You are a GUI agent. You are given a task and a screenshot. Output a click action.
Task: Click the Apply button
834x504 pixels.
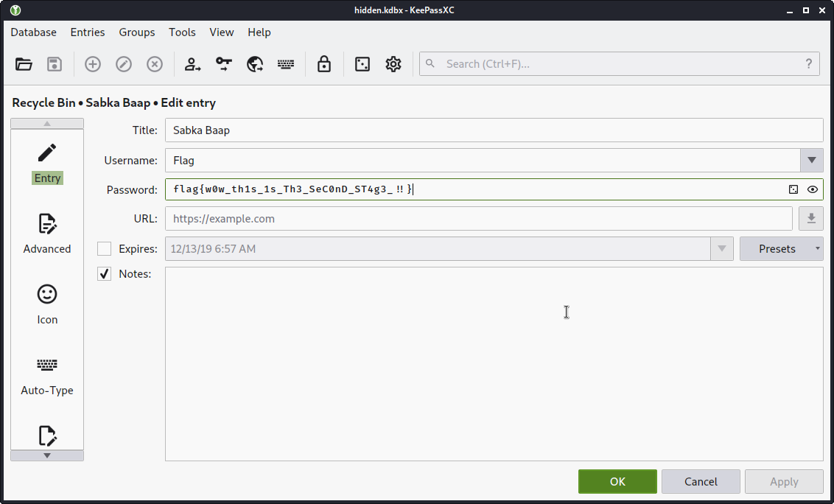(784, 482)
